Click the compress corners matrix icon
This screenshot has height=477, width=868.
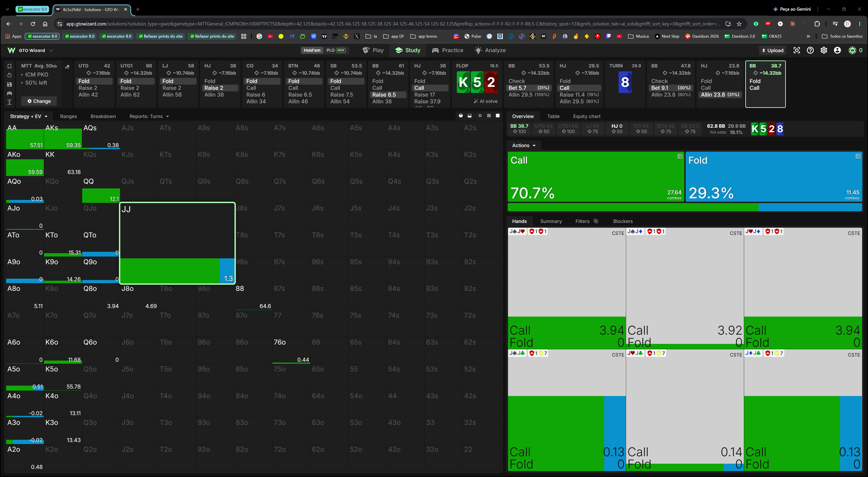480,116
